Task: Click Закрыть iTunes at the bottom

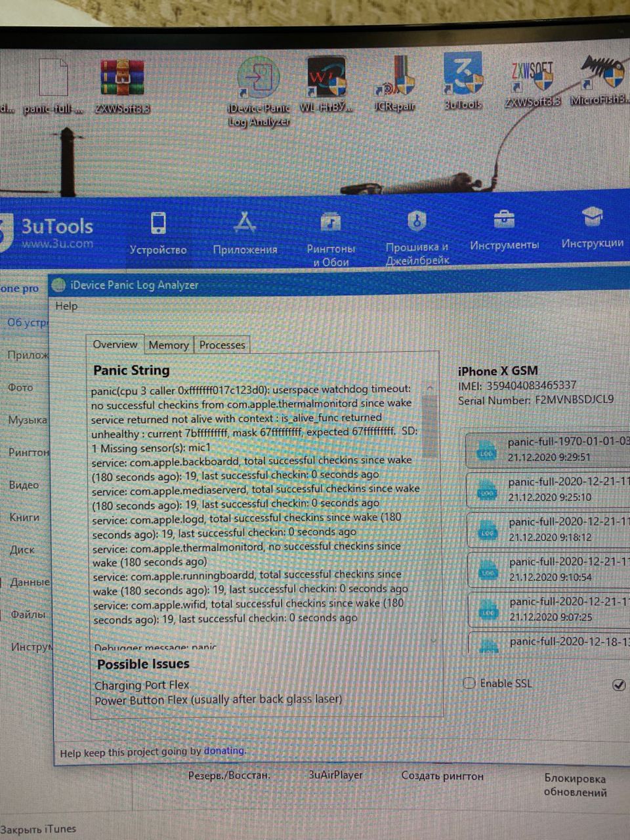Action: pos(38,829)
